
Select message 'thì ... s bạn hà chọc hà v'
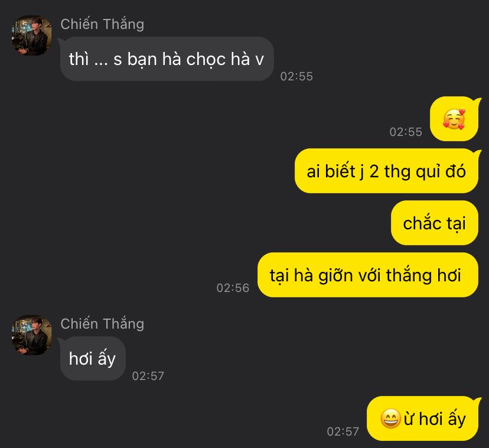[167, 59]
